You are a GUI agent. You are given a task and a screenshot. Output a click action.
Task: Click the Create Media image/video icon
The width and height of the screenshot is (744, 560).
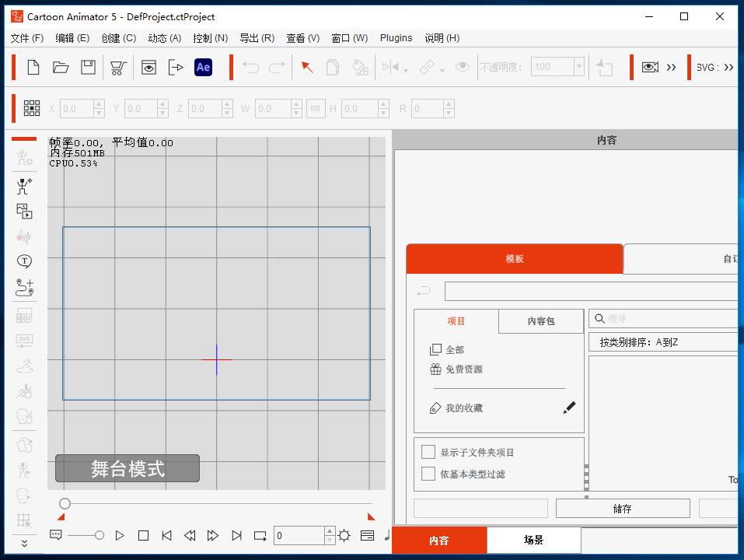click(25, 211)
